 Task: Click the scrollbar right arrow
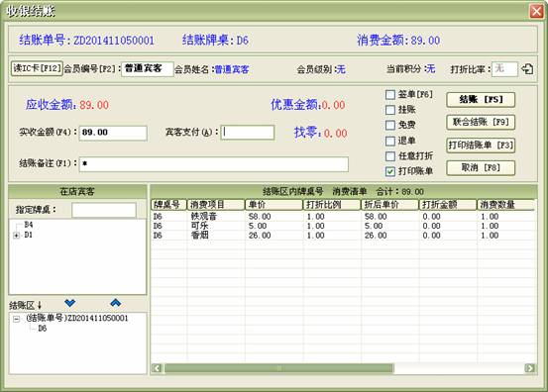coord(530,368)
